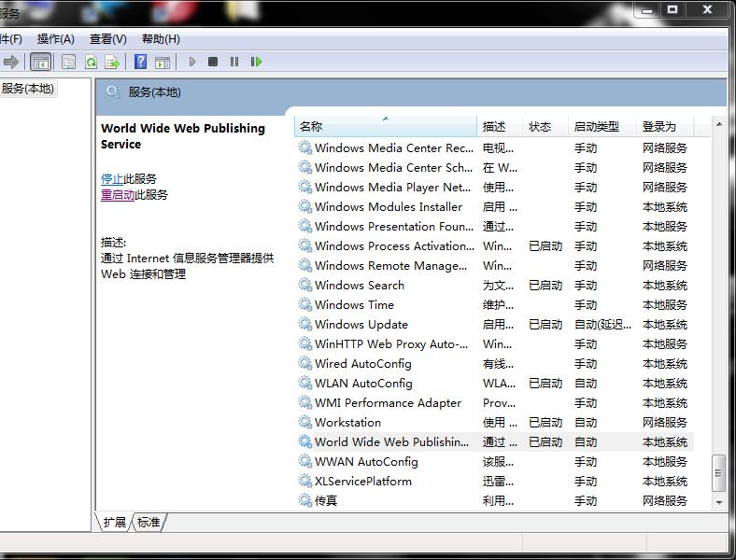Select Windows Media Center Sch... service
Screen dimensions: 736x560
click(393, 167)
